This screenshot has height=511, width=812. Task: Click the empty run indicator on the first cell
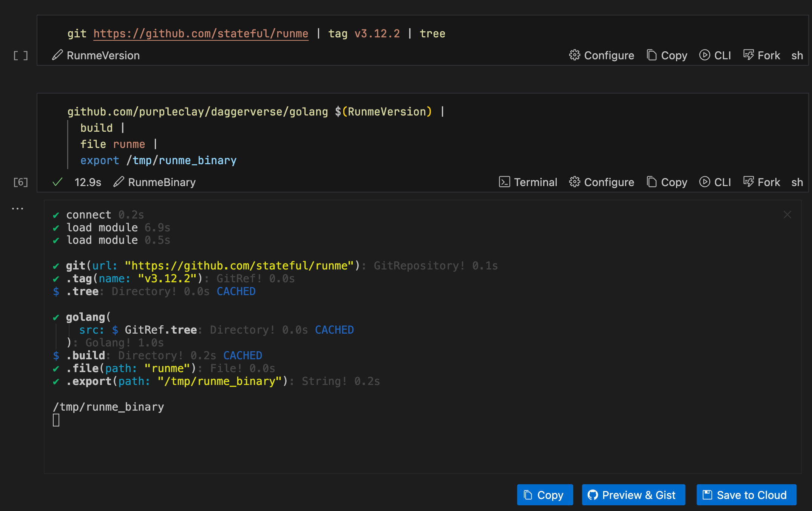[x=21, y=55]
